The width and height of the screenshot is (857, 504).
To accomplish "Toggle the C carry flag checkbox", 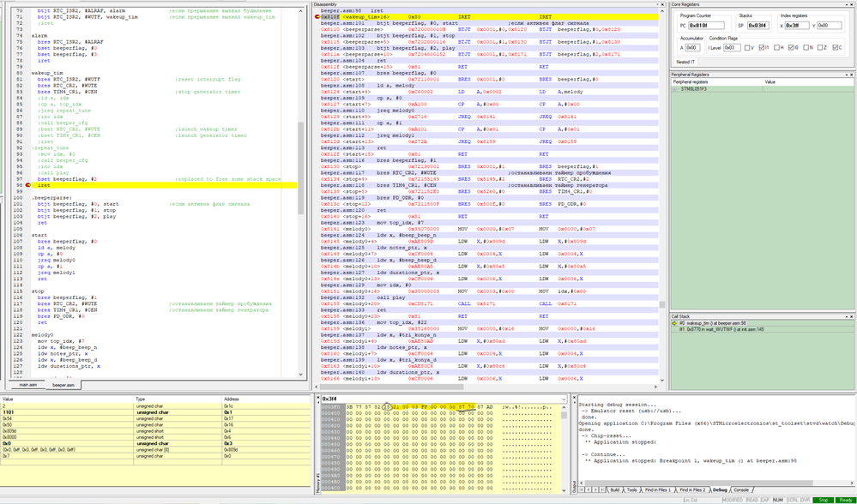I will click(836, 48).
